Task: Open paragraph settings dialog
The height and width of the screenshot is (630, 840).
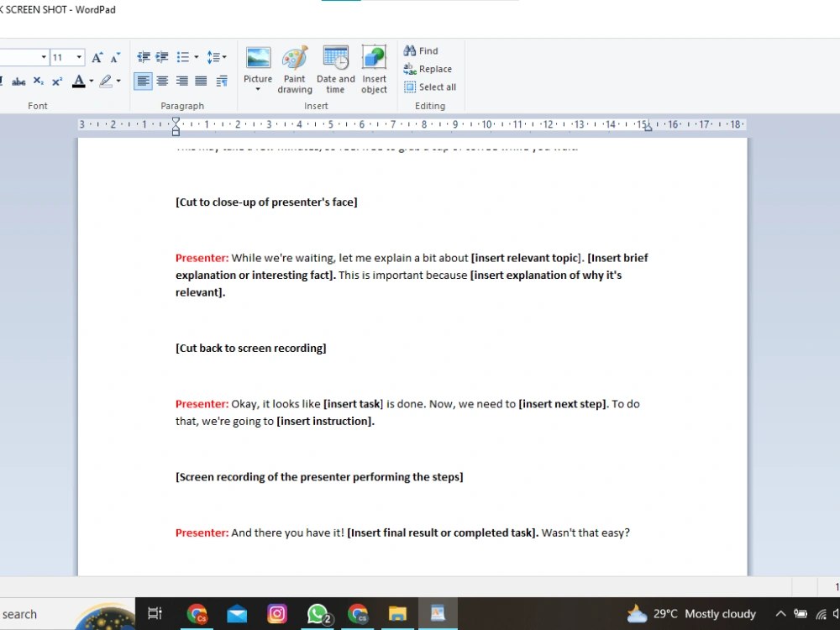Action: tap(222, 81)
